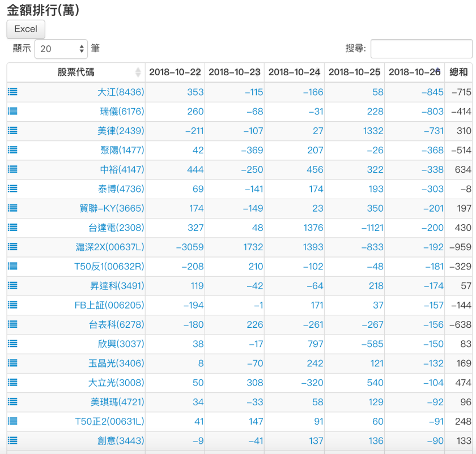Viewport: 476px width, 454px height.
Task: Open the detail icon beside T50反1(00632R)
Action: tap(12, 266)
